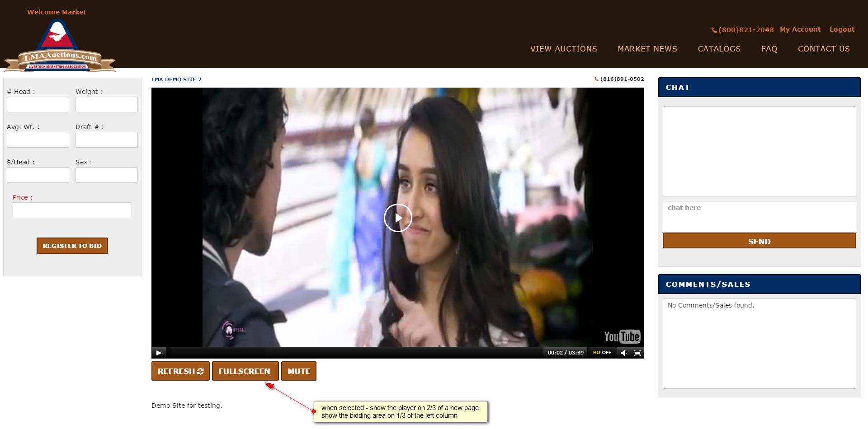Click the YouTube logo on the video

(x=622, y=336)
